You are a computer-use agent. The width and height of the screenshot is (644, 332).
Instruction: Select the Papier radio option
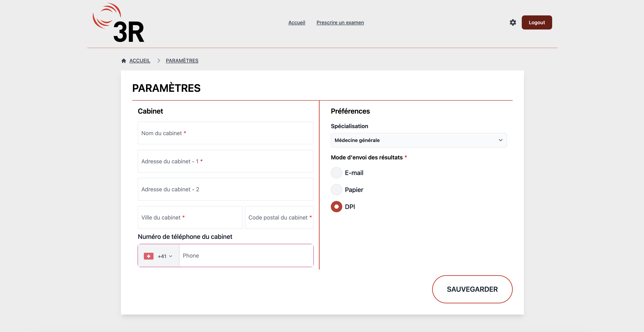pos(336,190)
